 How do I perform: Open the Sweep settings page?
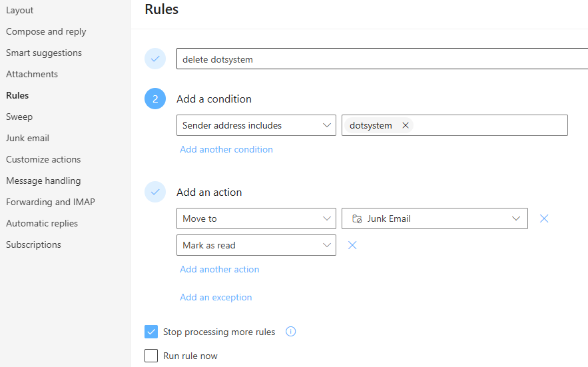[19, 117]
